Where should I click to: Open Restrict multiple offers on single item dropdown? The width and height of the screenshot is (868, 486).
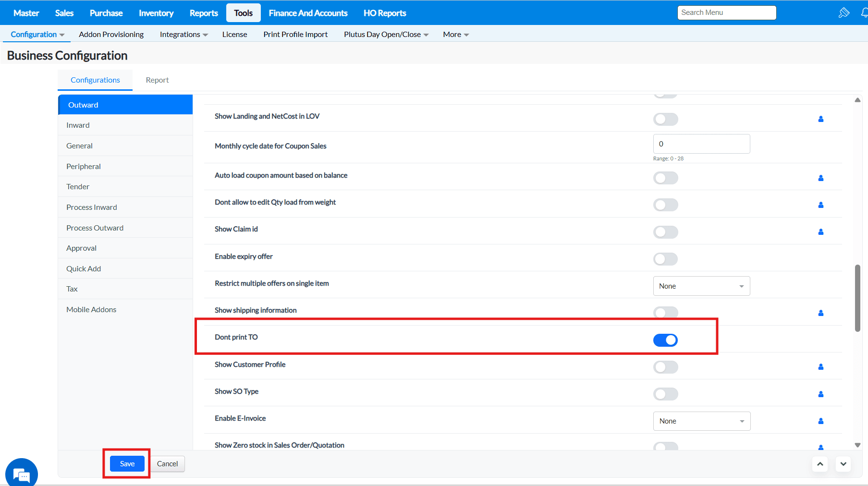click(x=701, y=286)
